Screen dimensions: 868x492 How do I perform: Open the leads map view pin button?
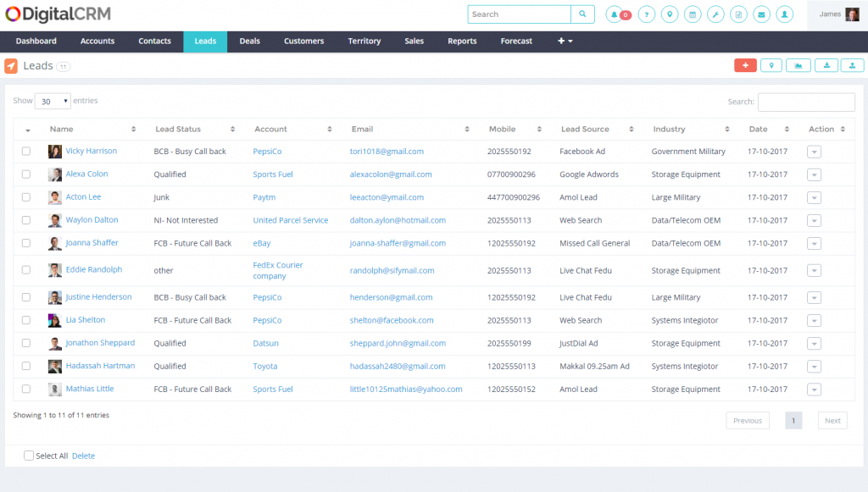point(771,65)
